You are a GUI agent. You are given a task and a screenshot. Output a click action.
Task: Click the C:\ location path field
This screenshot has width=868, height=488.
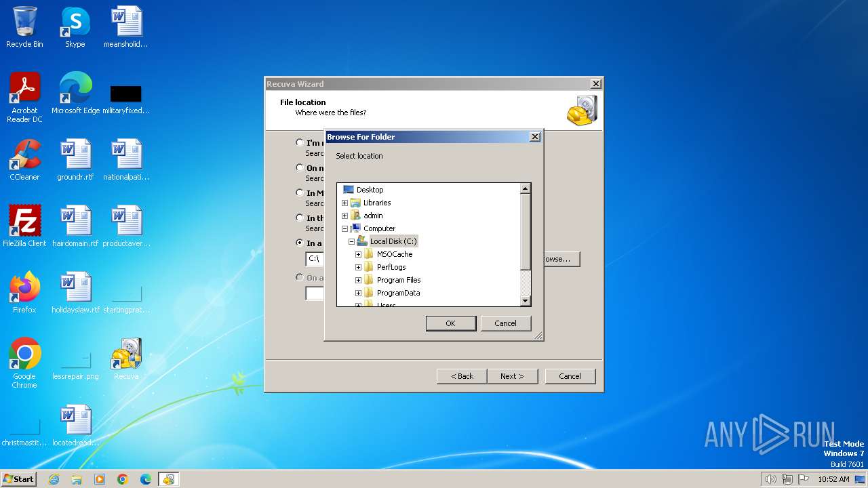coord(315,259)
